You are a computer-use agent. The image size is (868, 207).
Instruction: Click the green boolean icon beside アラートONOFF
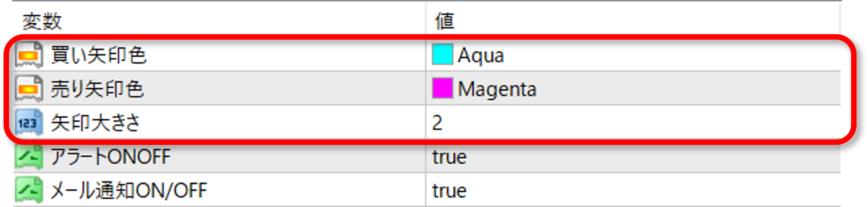(x=29, y=157)
